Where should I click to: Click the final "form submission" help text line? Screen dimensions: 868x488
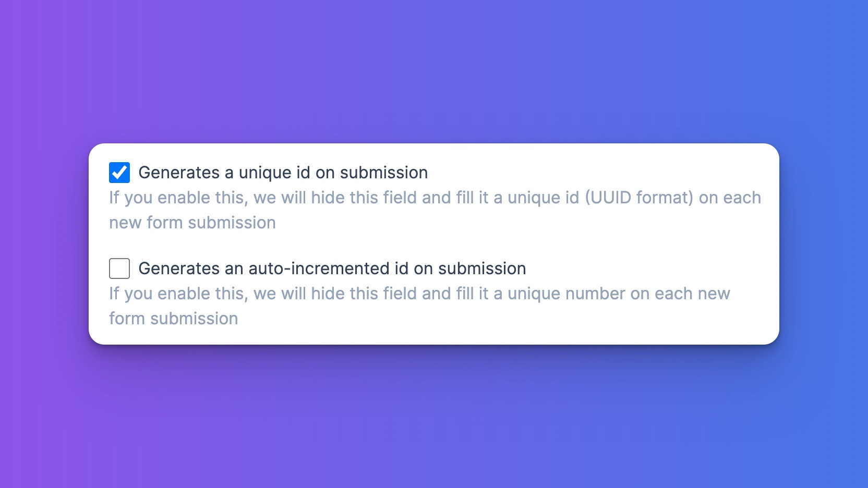coord(173,319)
